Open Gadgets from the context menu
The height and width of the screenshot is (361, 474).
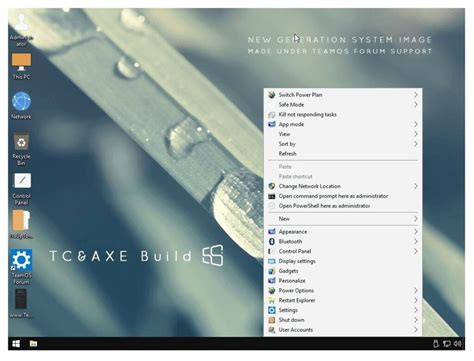343,271
